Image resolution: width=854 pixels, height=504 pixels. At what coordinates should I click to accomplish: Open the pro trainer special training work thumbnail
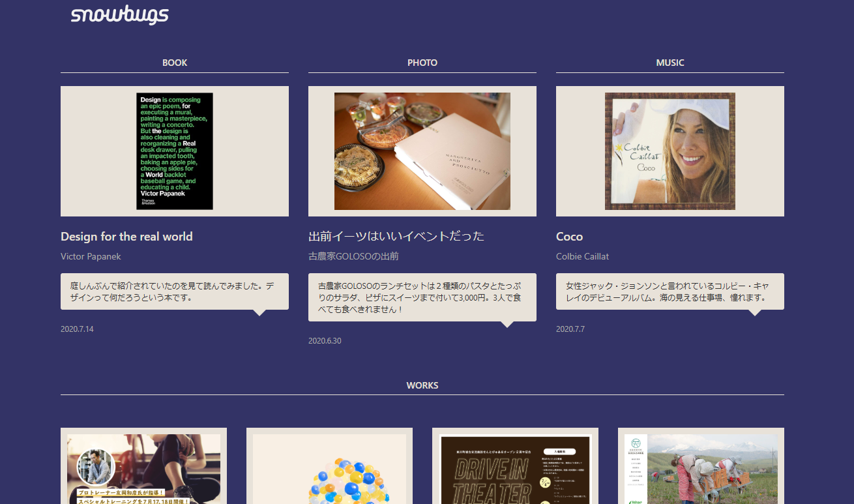pyautogui.click(x=143, y=466)
